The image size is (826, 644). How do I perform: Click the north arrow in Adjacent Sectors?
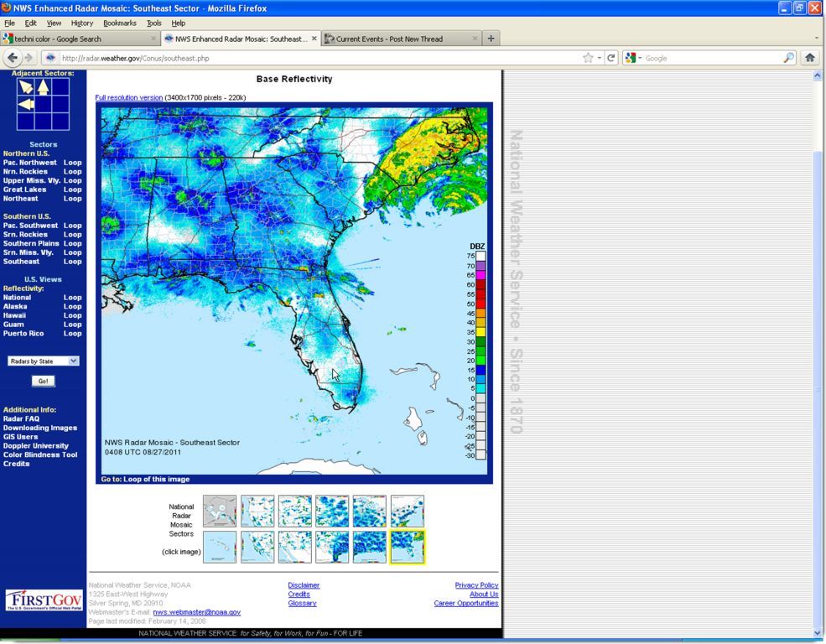point(43,87)
